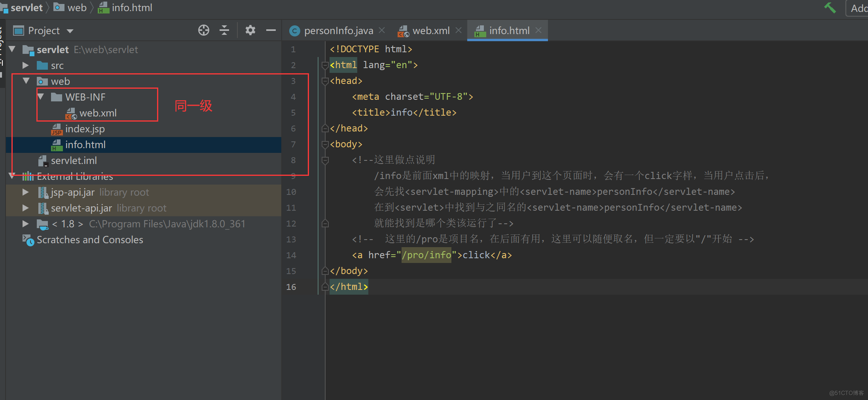
Task: Collapse the servlet project root
Action: tap(12, 49)
